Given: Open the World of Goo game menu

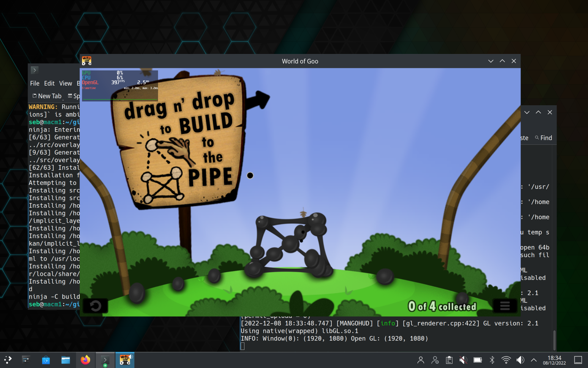Looking at the screenshot, I should (505, 306).
